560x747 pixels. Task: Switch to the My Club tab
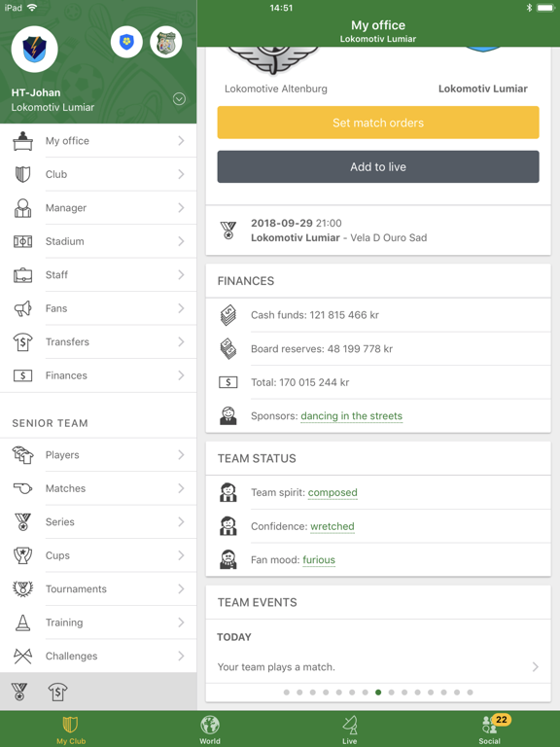point(70,729)
